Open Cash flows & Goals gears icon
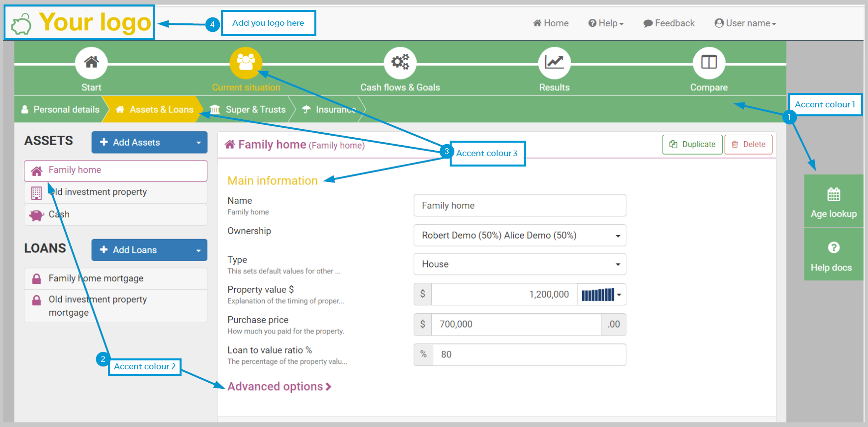The height and width of the screenshot is (427, 868). click(x=400, y=63)
